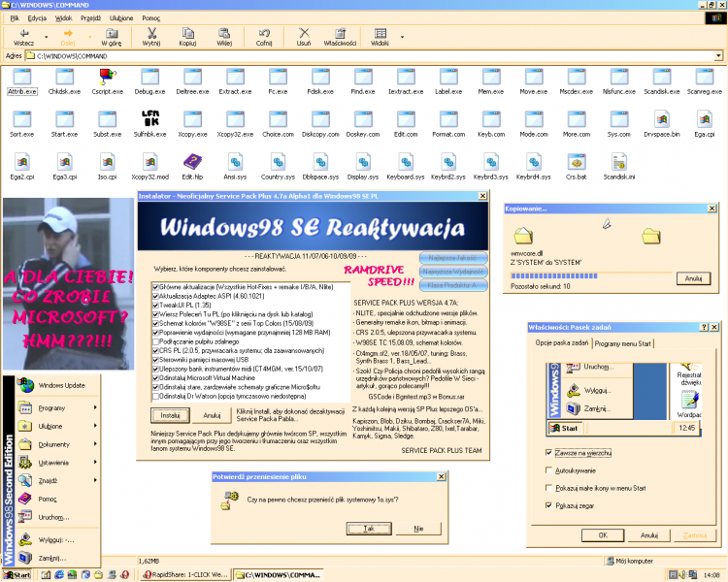Viewport: 728px width, 582px height.
Task: Expand Programy submenu in Start menu
Action: tap(57, 408)
